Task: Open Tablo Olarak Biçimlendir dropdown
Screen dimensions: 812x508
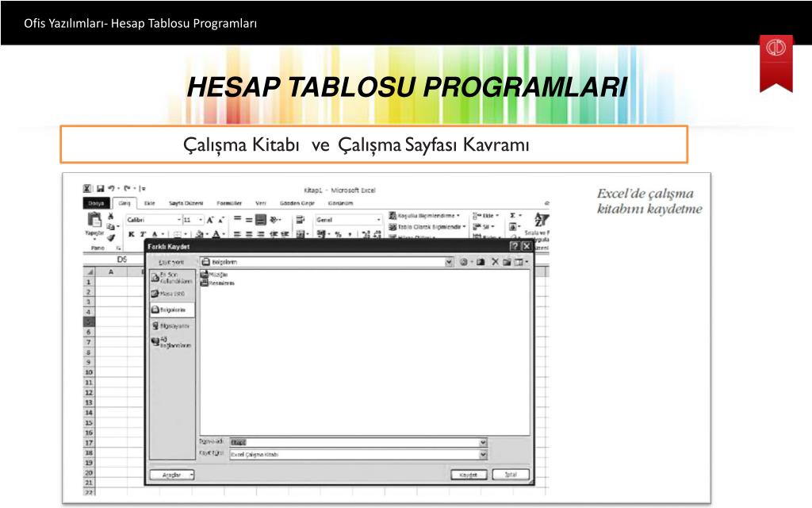Action: [427, 227]
